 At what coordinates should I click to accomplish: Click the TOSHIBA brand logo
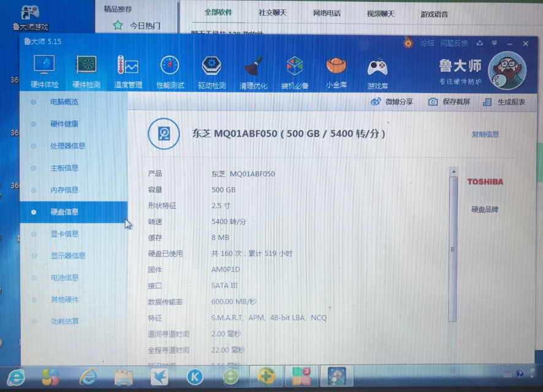(x=485, y=182)
